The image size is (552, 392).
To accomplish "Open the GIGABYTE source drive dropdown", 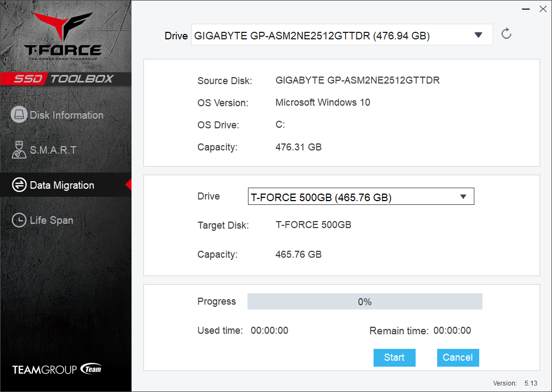I will pos(342,35).
